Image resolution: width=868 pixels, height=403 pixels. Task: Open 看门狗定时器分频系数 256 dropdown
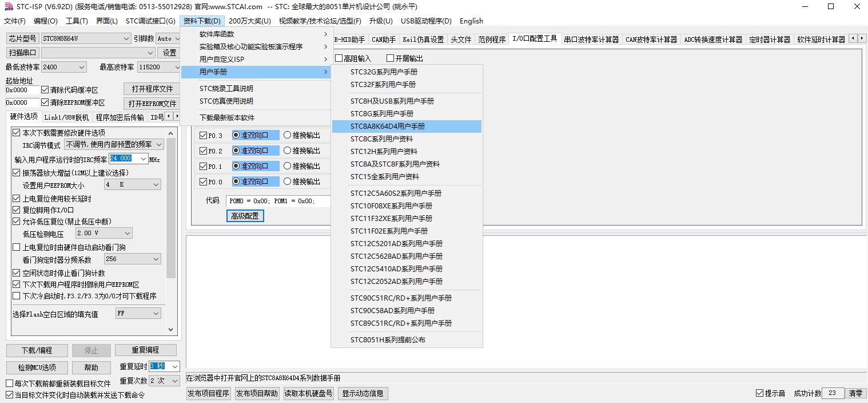[132, 259]
